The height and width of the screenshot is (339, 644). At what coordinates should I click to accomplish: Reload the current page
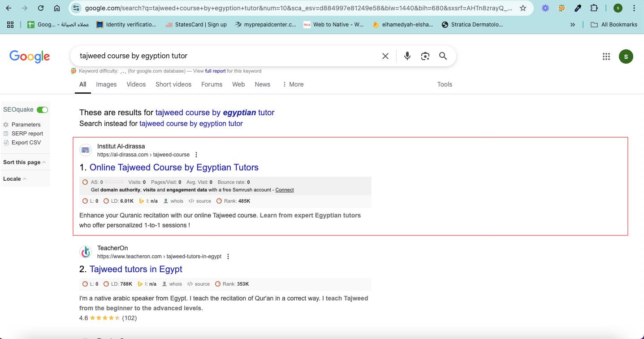click(41, 8)
